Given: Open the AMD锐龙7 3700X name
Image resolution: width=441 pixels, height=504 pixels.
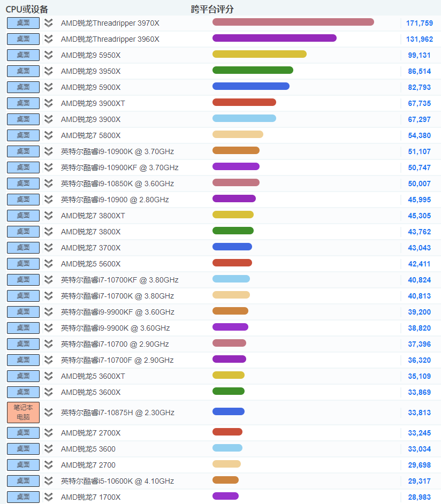Looking at the screenshot, I should click(x=90, y=248).
